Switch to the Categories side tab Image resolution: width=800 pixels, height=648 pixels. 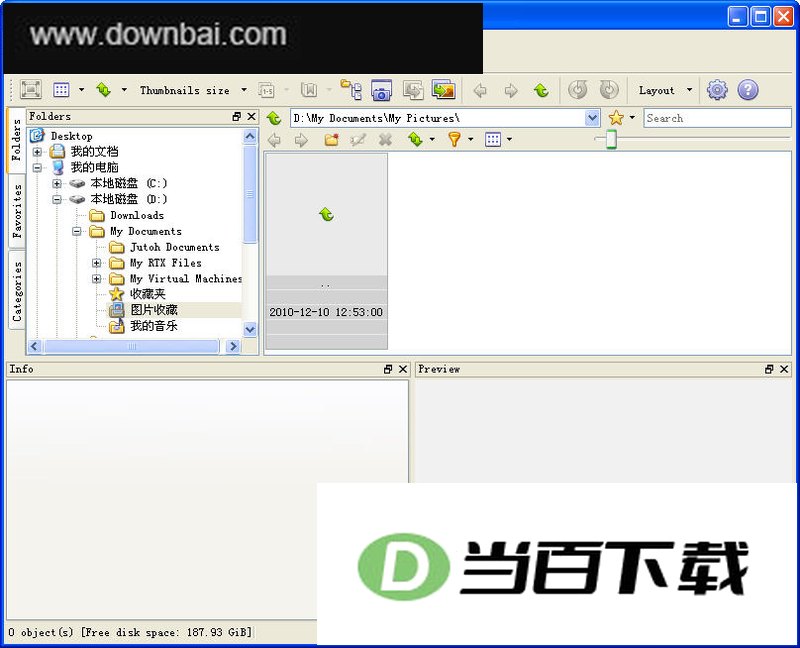tap(16, 291)
